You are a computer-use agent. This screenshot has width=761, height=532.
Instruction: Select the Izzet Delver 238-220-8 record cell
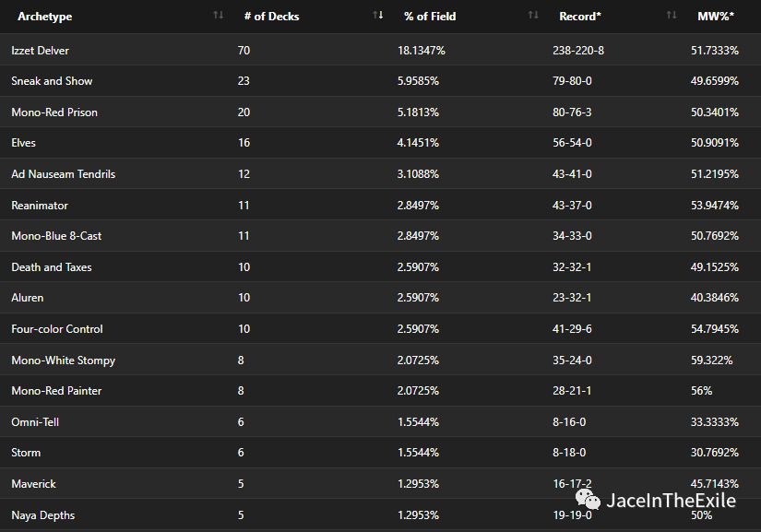coord(578,50)
